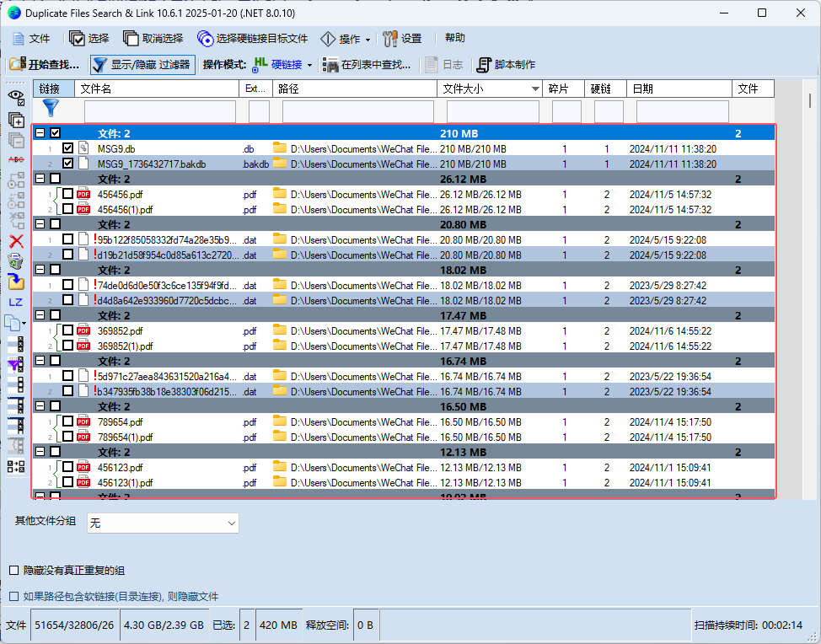Click folder icon in MSG9.db row

(x=280, y=148)
